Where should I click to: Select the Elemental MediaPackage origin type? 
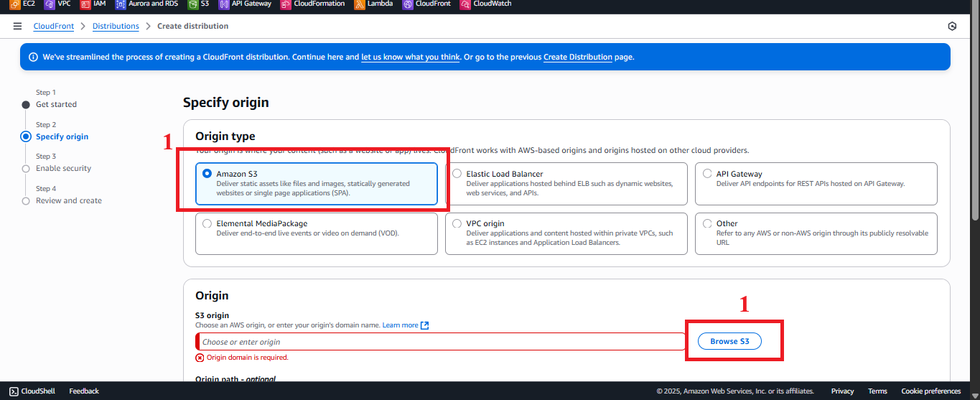click(316, 233)
